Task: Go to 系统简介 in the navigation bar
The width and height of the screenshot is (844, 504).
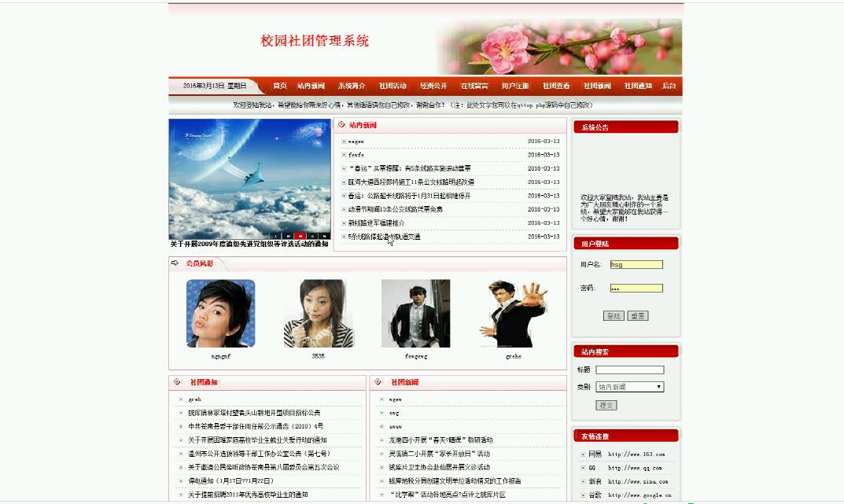Action: click(352, 86)
